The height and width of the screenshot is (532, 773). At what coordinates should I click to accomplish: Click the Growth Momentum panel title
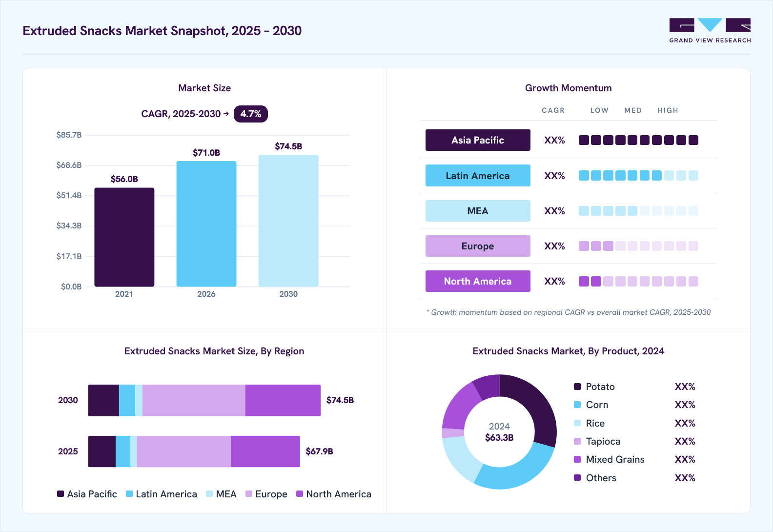click(x=569, y=88)
